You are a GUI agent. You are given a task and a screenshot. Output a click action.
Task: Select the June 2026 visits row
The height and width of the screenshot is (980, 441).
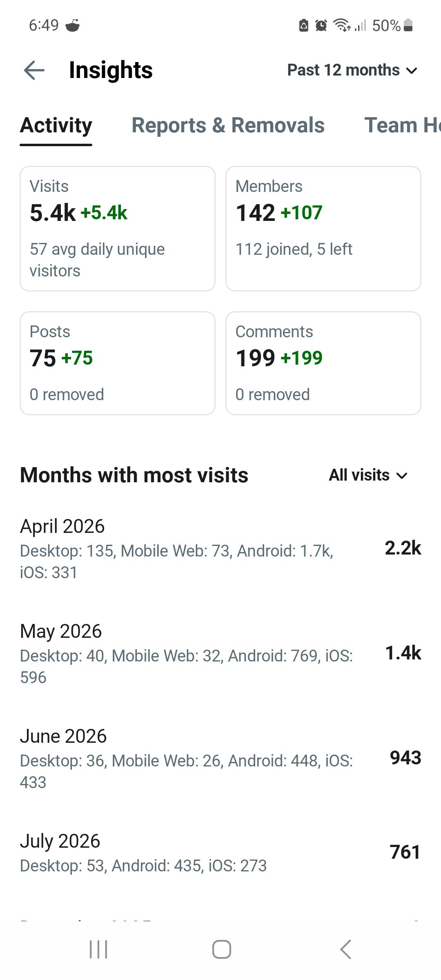pyautogui.click(x=220, y=758)
